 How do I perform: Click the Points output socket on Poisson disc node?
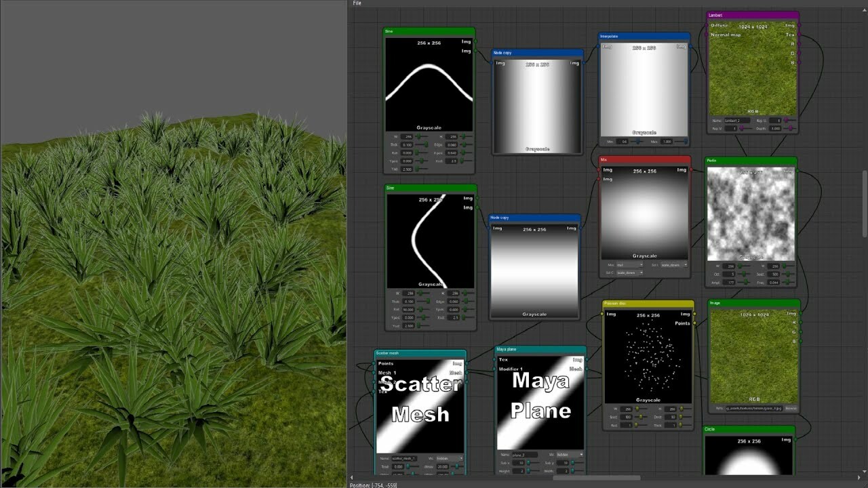(x=694, y=323)
